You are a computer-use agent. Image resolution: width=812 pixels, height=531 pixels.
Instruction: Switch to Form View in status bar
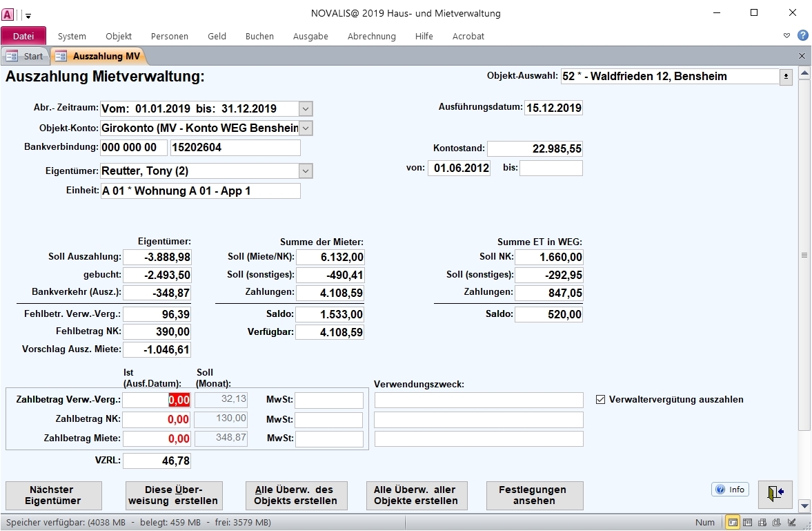(x=733, y=522)
